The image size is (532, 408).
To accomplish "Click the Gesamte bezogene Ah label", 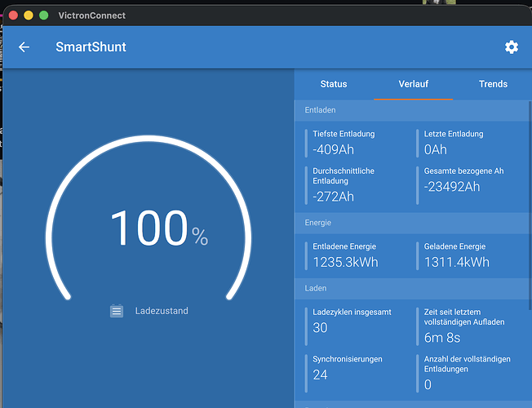I will point(463,171).
